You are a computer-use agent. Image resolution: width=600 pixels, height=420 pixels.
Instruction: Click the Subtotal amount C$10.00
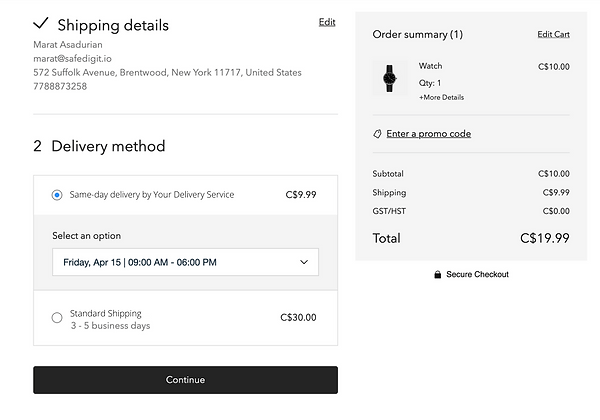[554, 174]
